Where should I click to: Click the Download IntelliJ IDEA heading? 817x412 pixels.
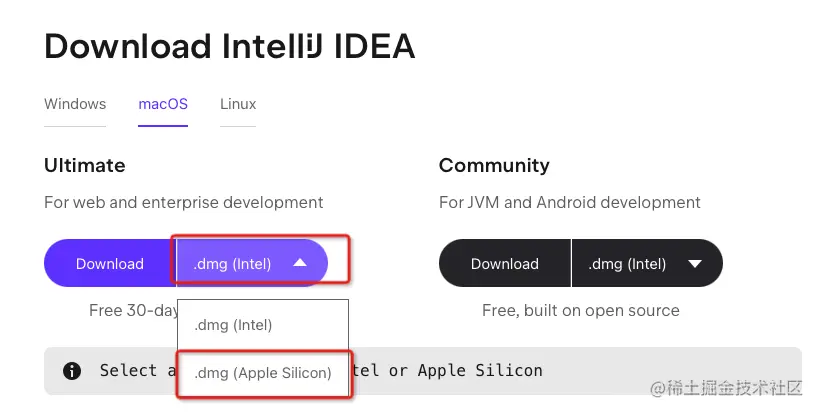229,46
